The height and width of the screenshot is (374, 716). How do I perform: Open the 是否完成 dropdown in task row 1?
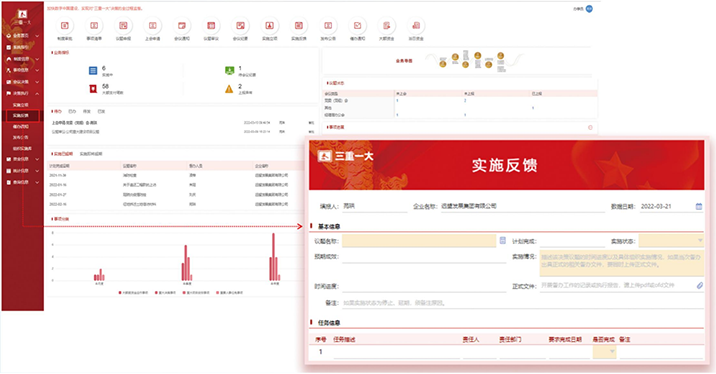(605, 351)
